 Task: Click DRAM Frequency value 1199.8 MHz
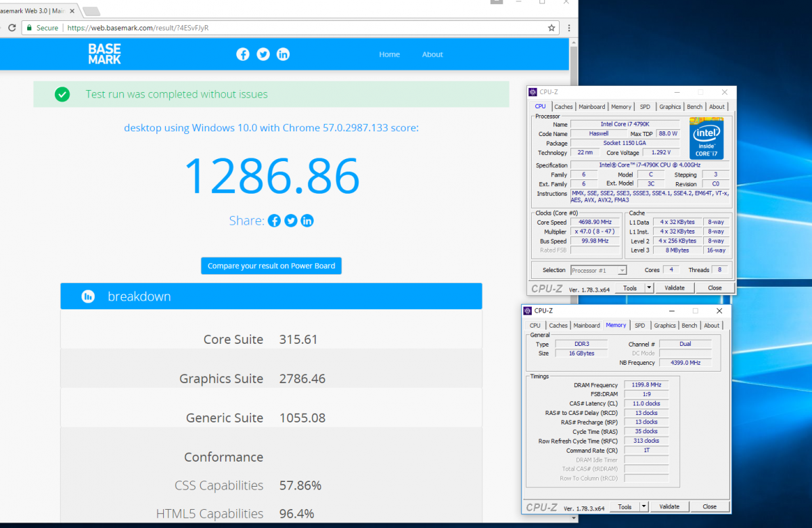646,384
